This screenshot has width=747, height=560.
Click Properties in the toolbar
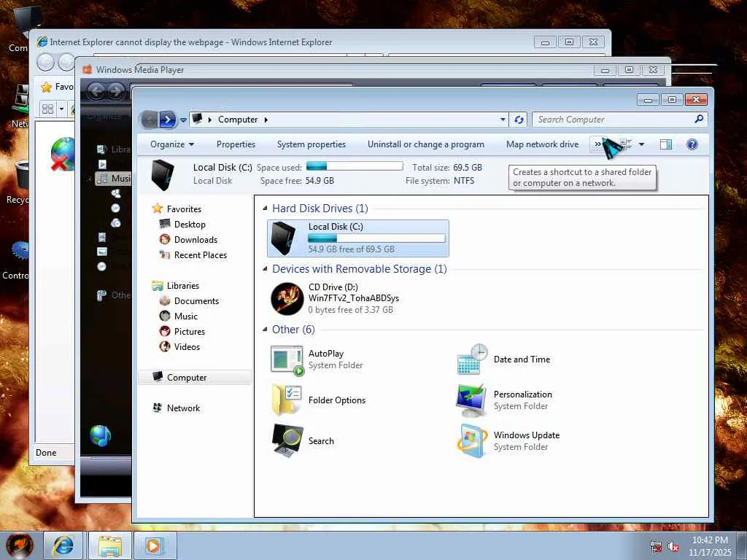coord(236,144)
